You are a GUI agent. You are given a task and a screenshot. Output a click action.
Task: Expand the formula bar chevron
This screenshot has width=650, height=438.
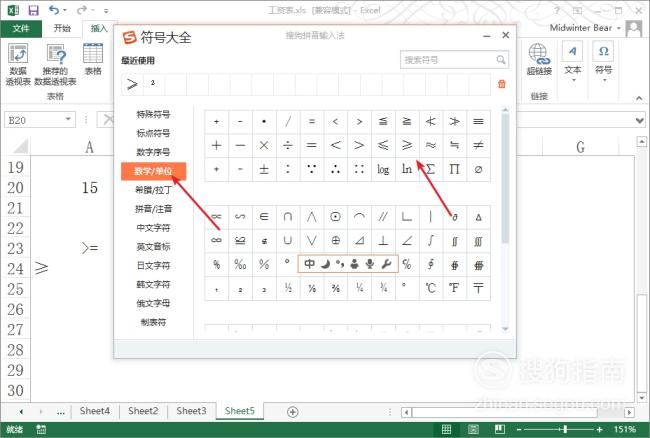pos(640,121)
